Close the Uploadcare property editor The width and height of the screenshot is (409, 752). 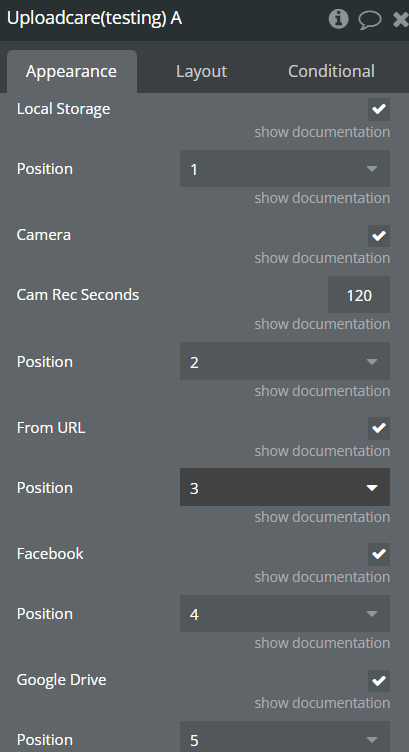pyautogui.click(x=400, y=19)
